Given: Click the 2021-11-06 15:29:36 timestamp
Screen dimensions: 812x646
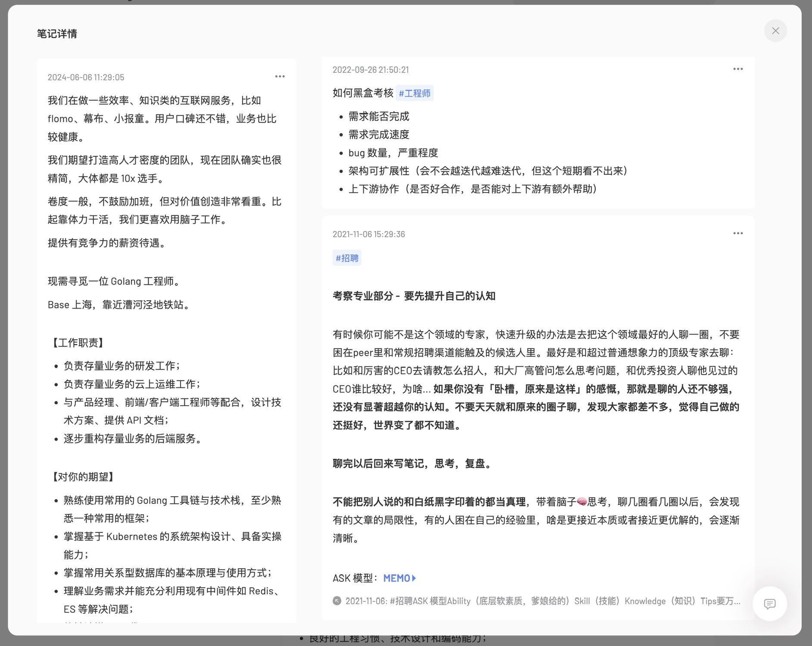Looking at the screenshot, I should coord(368,234).
